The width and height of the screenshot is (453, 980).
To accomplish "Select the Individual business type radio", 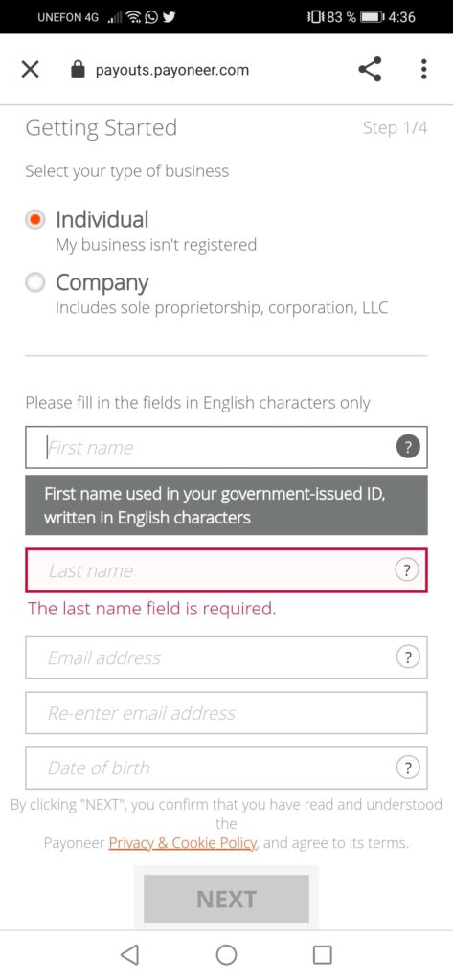I will coord(35,219).
